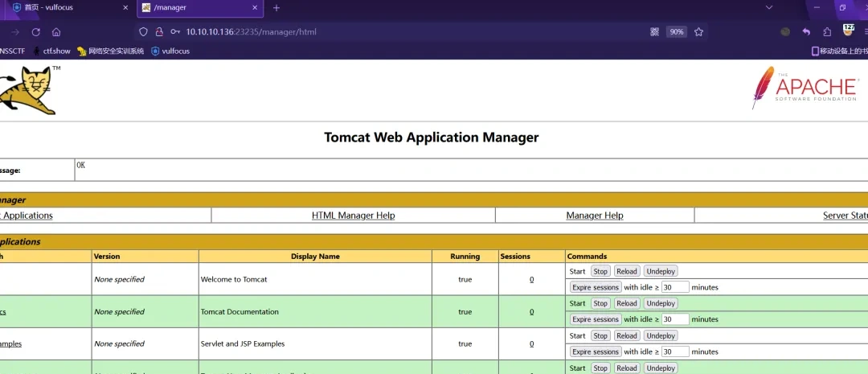Stop the Welcome to Tomcat application

click(600, 272)
